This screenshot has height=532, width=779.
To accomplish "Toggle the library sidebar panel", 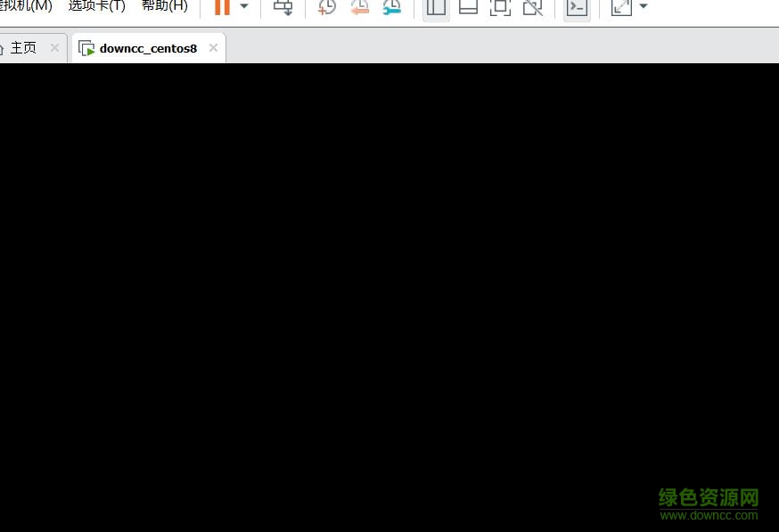I will click(x=436, y=7).
